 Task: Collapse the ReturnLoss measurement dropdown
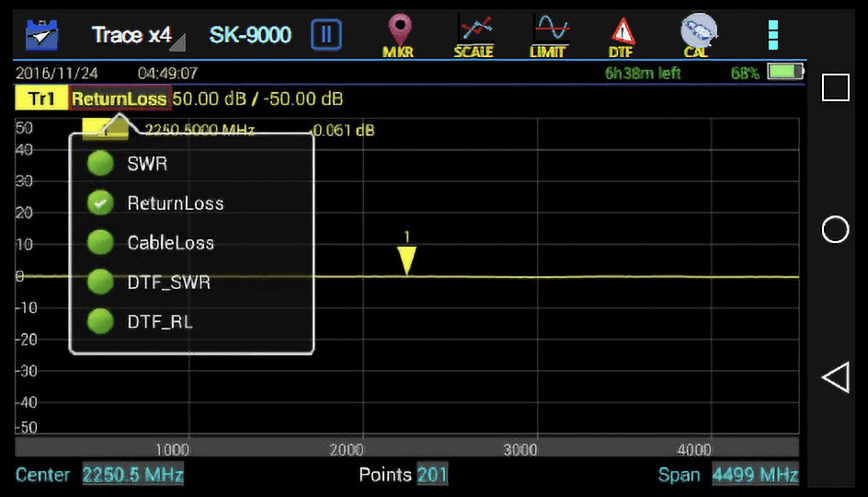coord(120,98)
